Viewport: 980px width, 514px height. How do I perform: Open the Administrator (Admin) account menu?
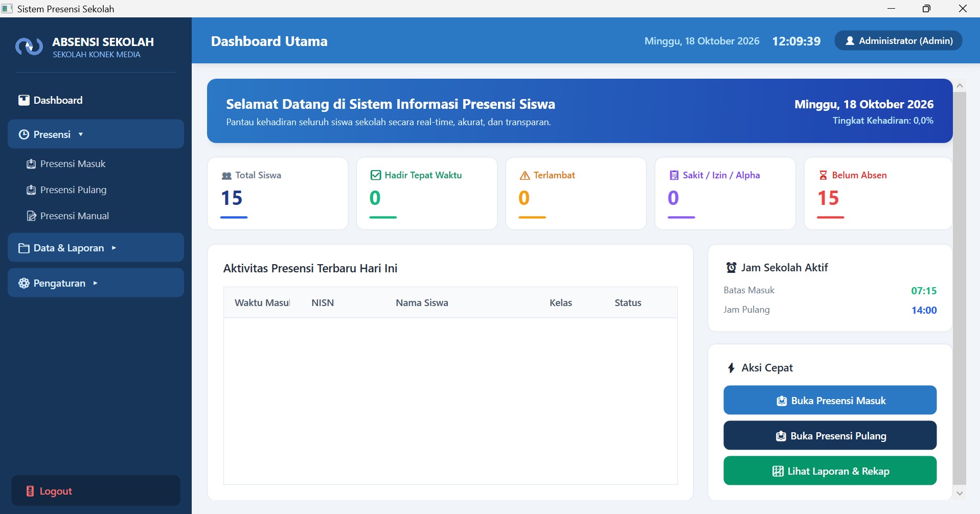pos(898,41)
